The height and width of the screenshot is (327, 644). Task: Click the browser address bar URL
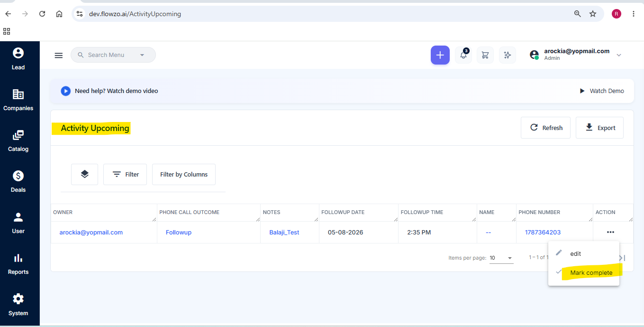135,14
